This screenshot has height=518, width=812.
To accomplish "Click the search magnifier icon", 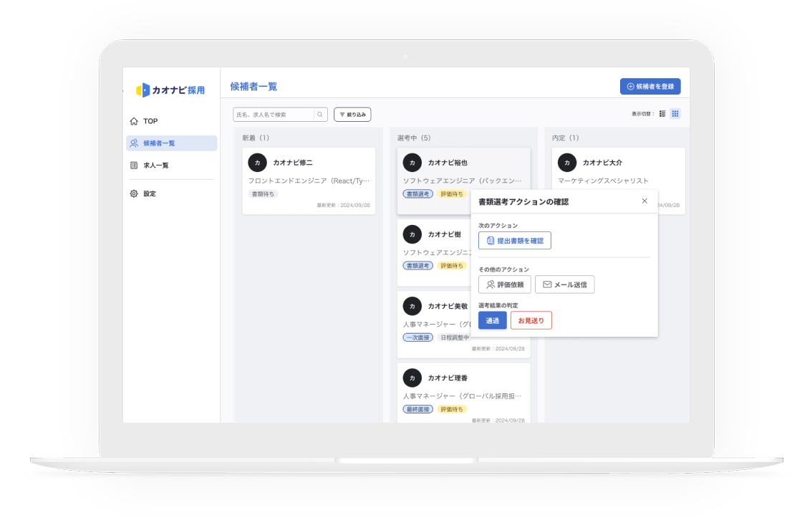I will click(x=320, y=115).
